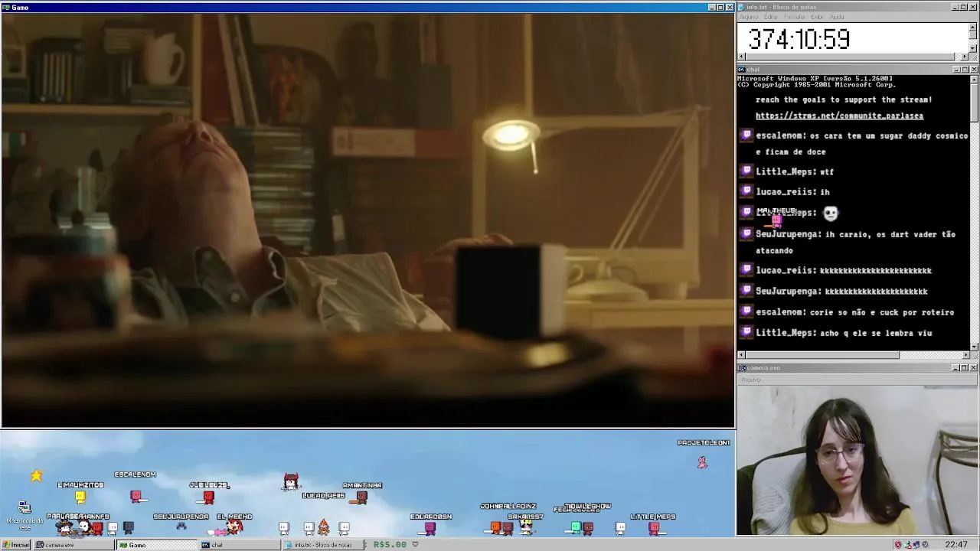The height and width of the screenshot is (551, 980).
Task: Click the chat horizontal scrollbar thumb
Action: [822, 355]
